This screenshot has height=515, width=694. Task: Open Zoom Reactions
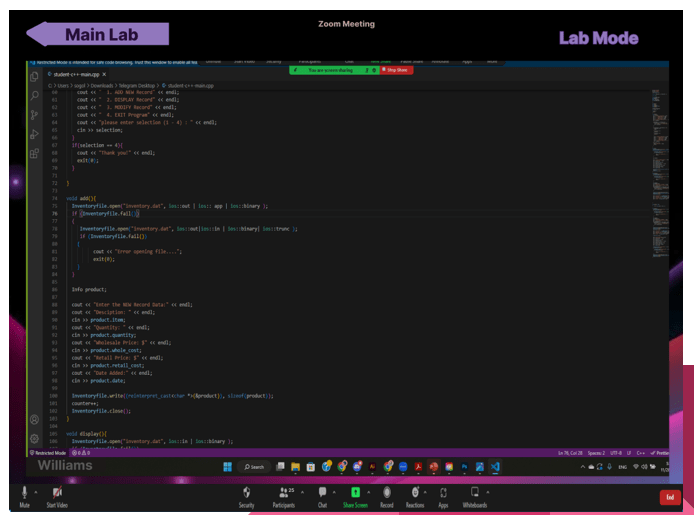pyautogui.click(x=415, y=493)
